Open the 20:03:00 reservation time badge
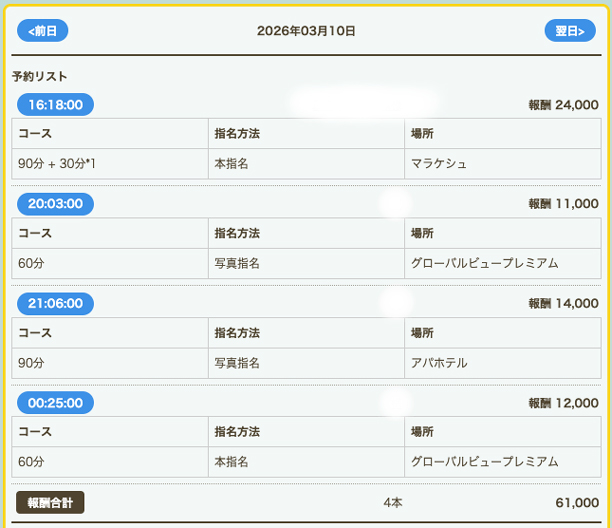This screenshot has height=528, width=612. point(55,204)
